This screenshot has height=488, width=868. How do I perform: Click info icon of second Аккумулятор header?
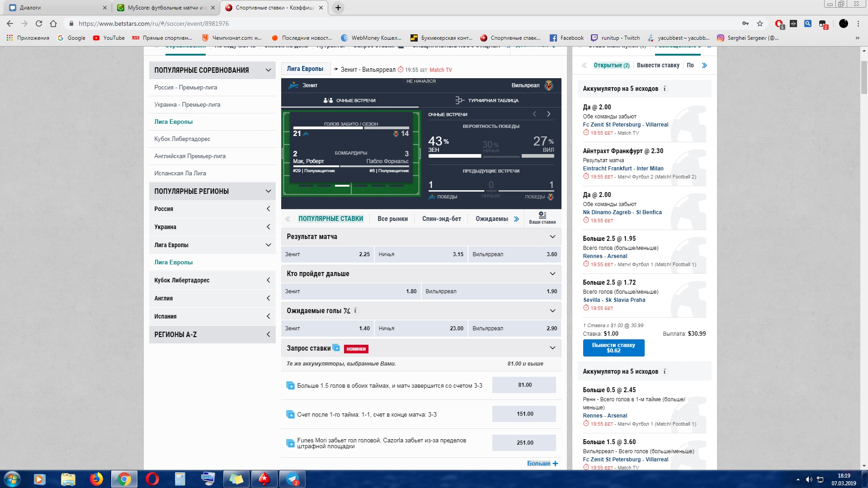point(665,371)
